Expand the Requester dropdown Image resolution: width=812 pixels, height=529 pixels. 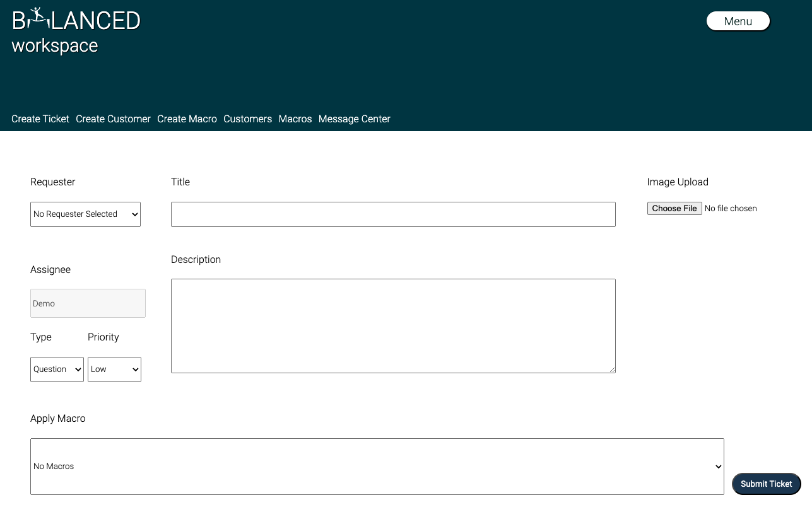point(85,214)
